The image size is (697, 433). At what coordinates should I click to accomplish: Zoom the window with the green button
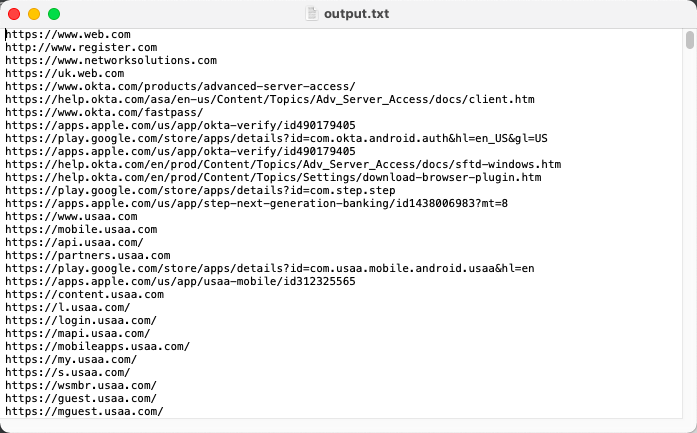[x=54, y=14]
